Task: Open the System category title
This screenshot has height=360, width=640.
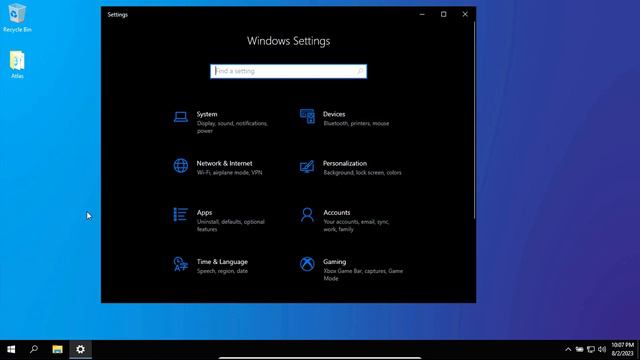Action: (x=207, y=114)
